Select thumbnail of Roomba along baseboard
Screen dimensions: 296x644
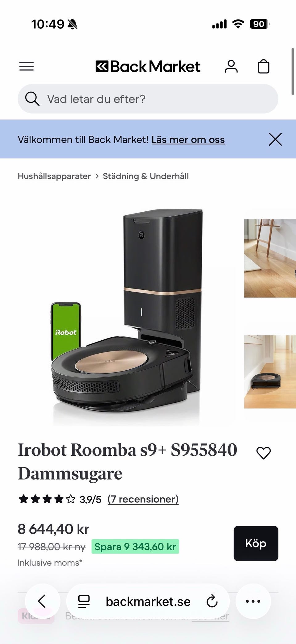tap(270, 372)
